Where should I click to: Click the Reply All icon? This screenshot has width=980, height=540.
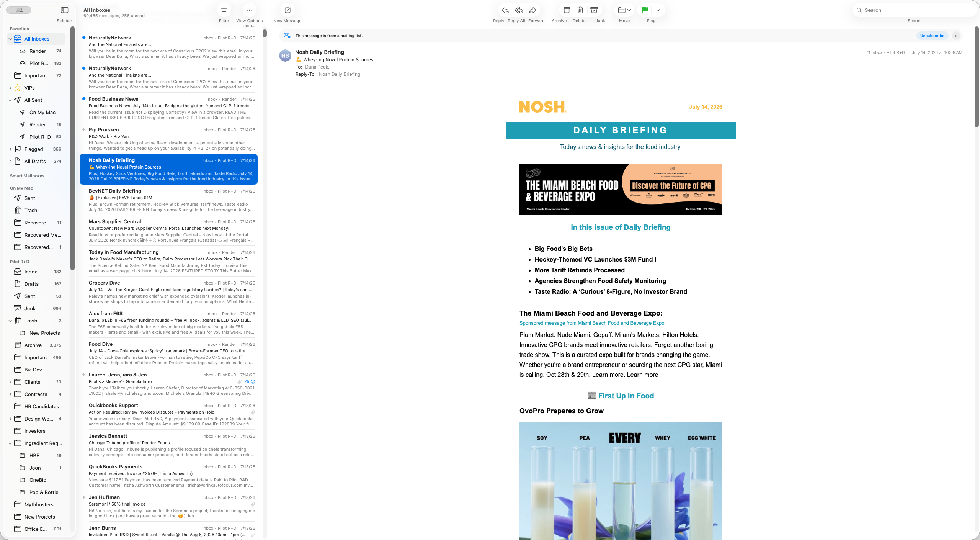[x=519, y=10]
